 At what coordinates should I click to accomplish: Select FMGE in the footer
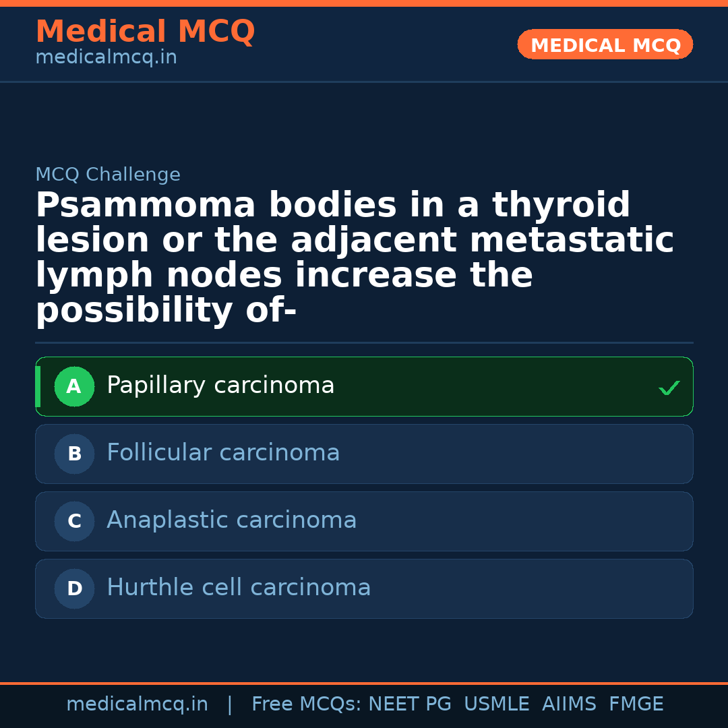point(636,704)
